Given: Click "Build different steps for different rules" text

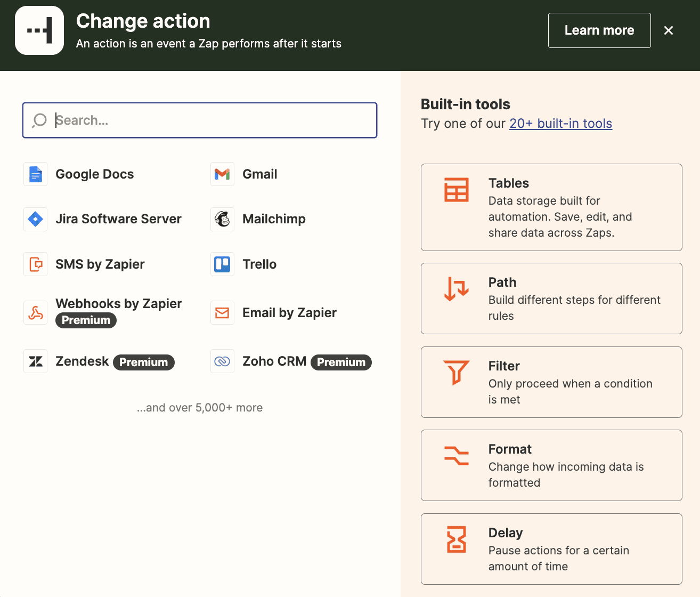Looking at the screenshot, I should pos(574,308).
